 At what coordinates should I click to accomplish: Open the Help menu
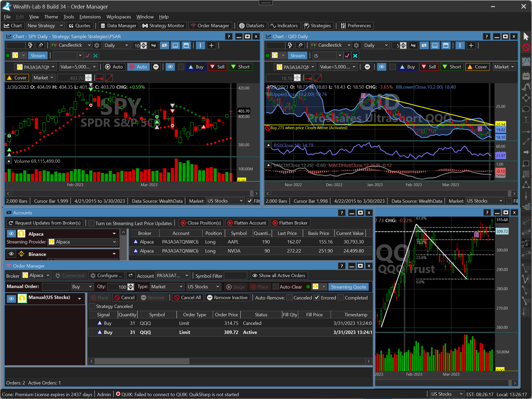pyautogui.click(x=164, y=17)
